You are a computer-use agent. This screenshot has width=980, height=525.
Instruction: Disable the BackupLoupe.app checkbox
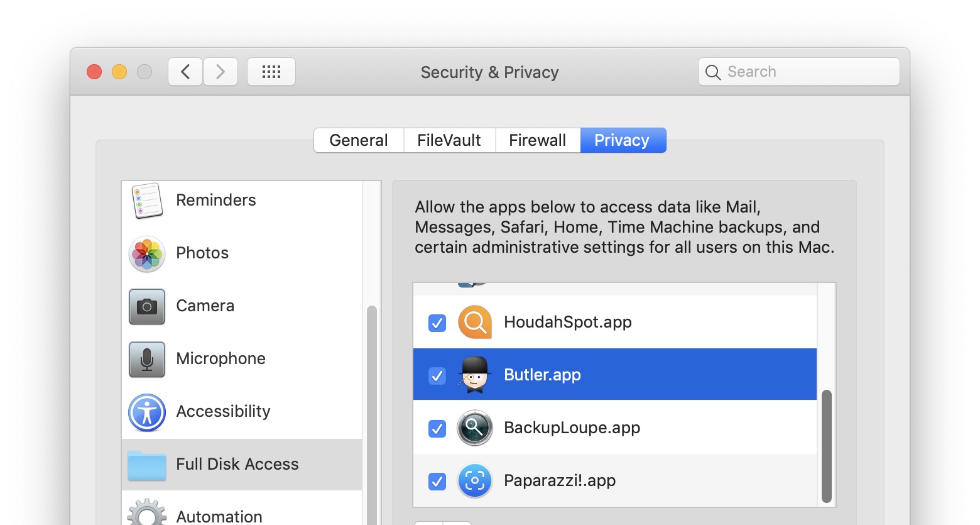pos(437,428)
